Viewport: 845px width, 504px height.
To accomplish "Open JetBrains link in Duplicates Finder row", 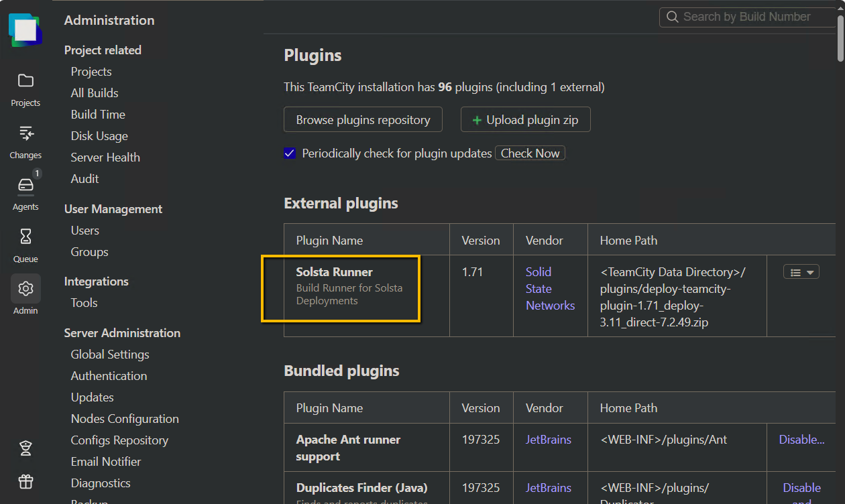I will (549, 488).
